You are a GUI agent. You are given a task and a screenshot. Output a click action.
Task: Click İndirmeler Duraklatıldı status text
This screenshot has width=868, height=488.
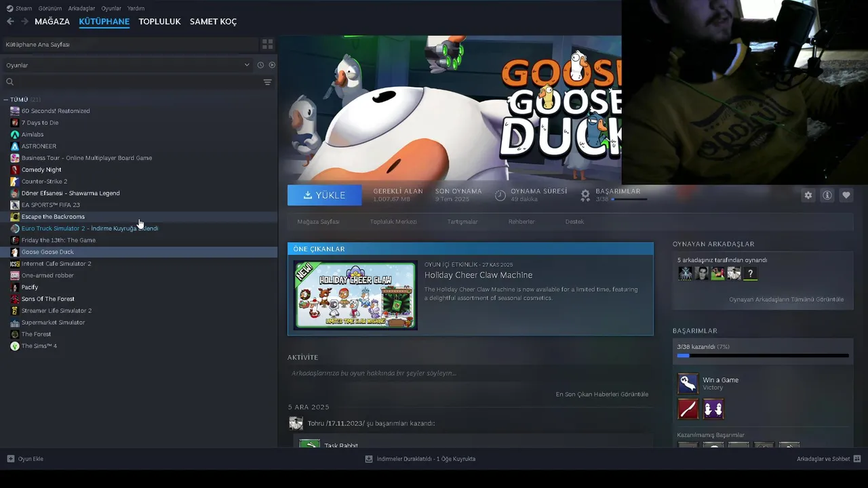(426, 459)
